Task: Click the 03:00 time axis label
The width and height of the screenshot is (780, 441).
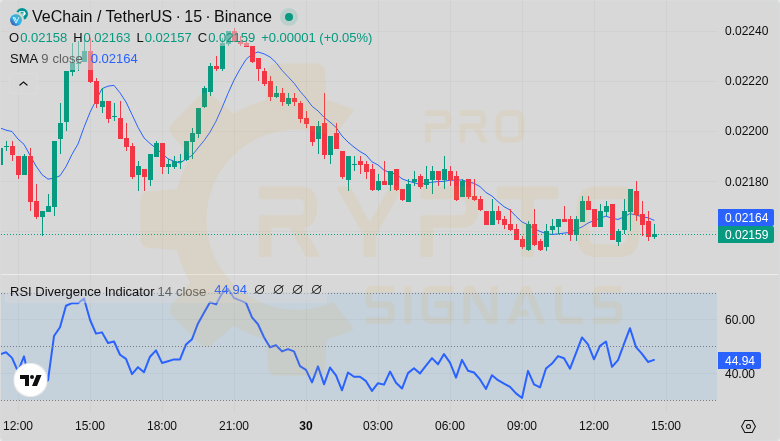Action: pyautogui.click(x=378, y=426)
